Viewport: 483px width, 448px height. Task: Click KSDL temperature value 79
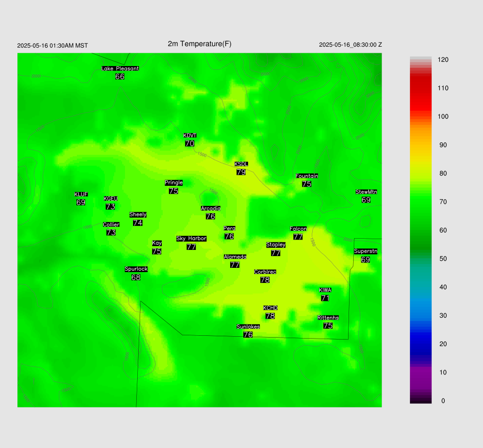click(x=241, y=172)
